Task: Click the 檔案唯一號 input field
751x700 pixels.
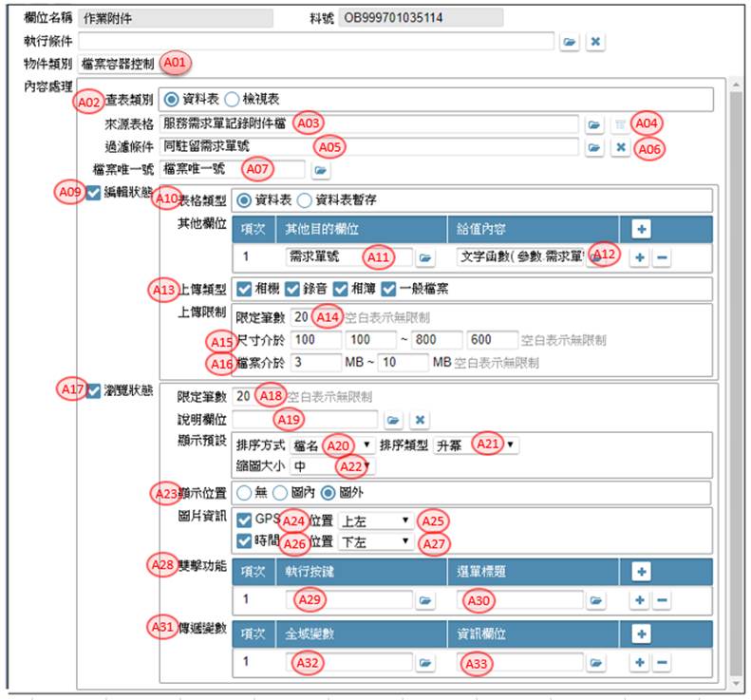Action: pyautogui.click(x=233, y=170)
